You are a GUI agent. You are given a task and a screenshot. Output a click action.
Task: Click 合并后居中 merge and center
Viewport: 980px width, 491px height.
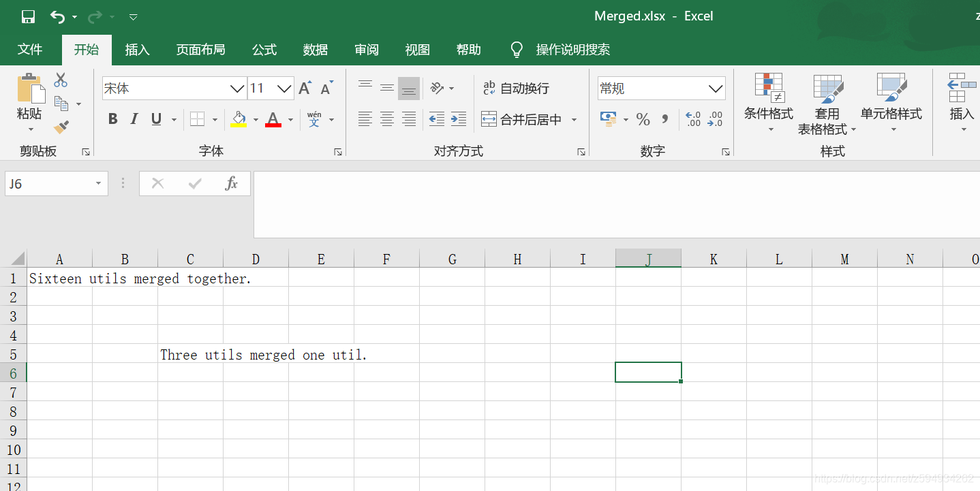[521, 119]
